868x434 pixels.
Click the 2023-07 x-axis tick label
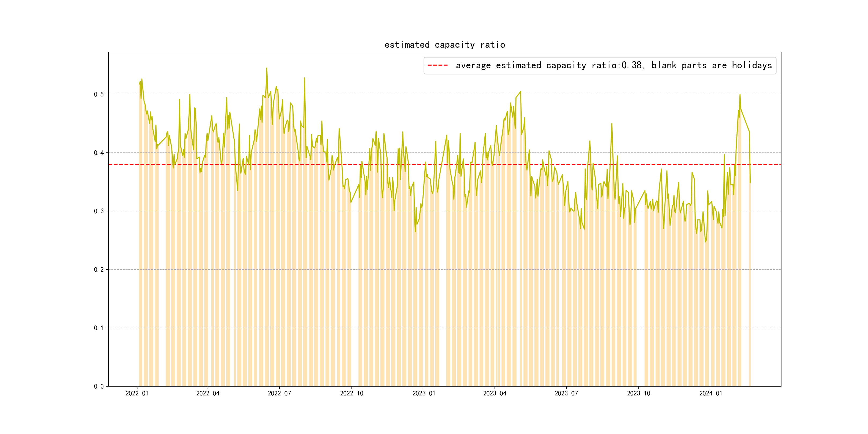click(566, 394)
